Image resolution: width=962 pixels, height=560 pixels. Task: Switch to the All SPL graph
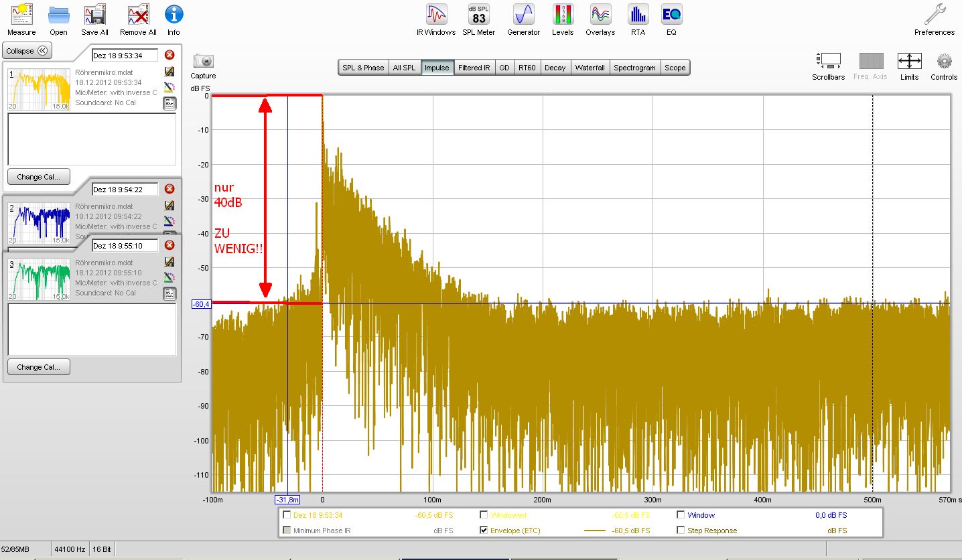click(405, 68)
